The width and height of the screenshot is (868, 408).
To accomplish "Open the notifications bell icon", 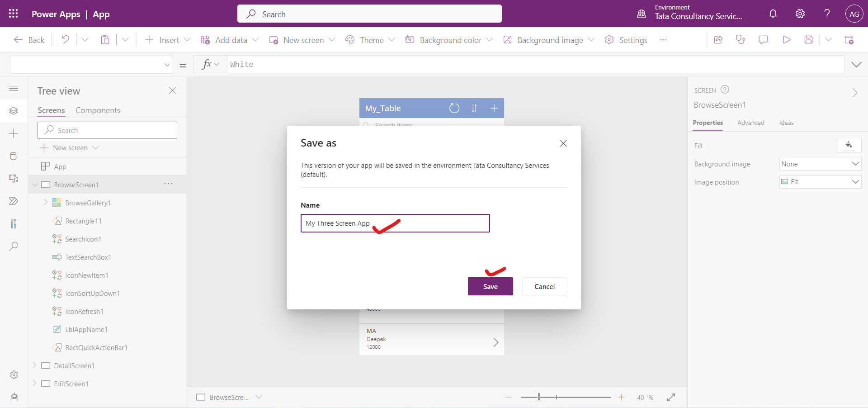I will 773,14.
